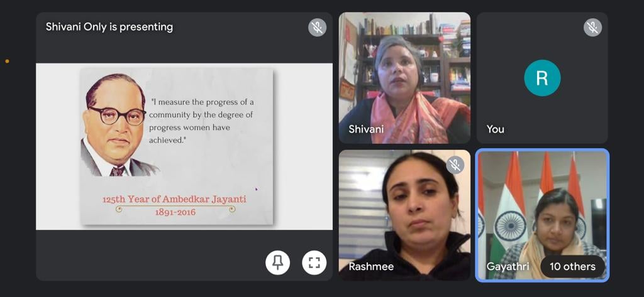Open the presentation in fullscreen mode

[x=314, y=262]
